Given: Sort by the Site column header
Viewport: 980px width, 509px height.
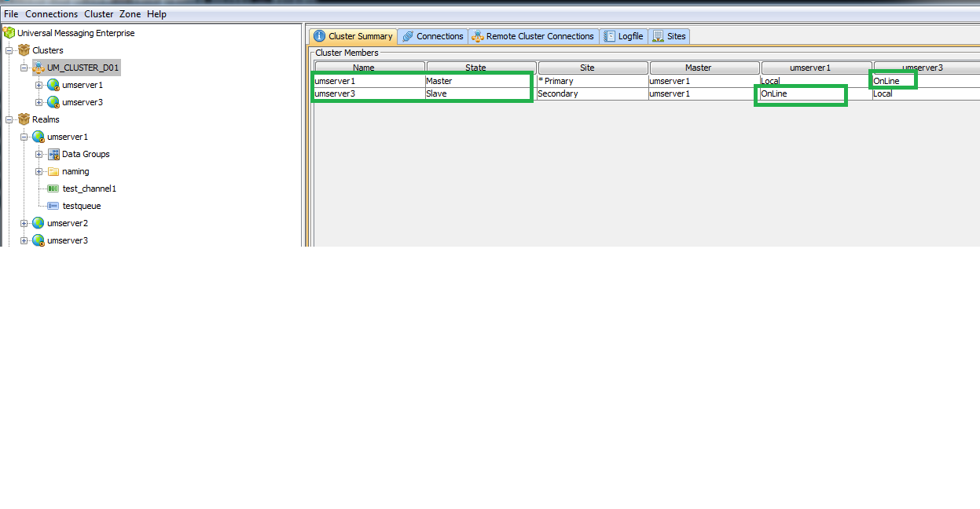Looking at the screenshot, I should point(593,68).
